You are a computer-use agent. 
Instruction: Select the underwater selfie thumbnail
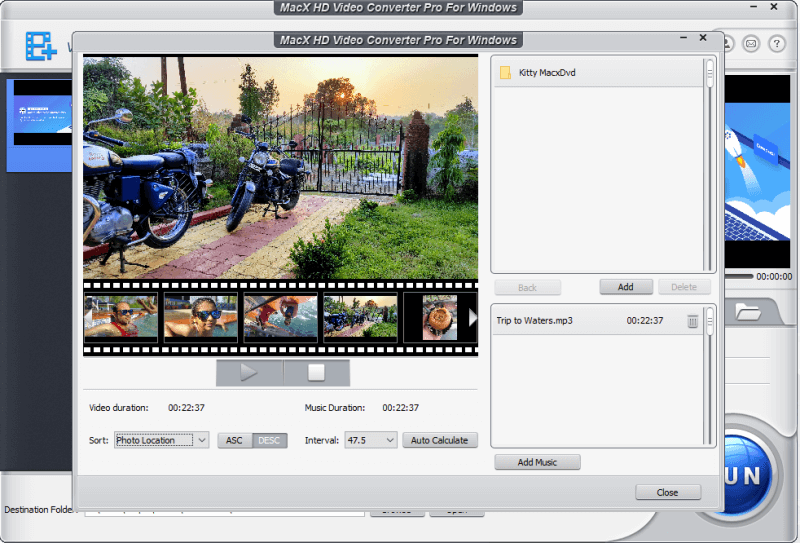[x=280, y=317]
